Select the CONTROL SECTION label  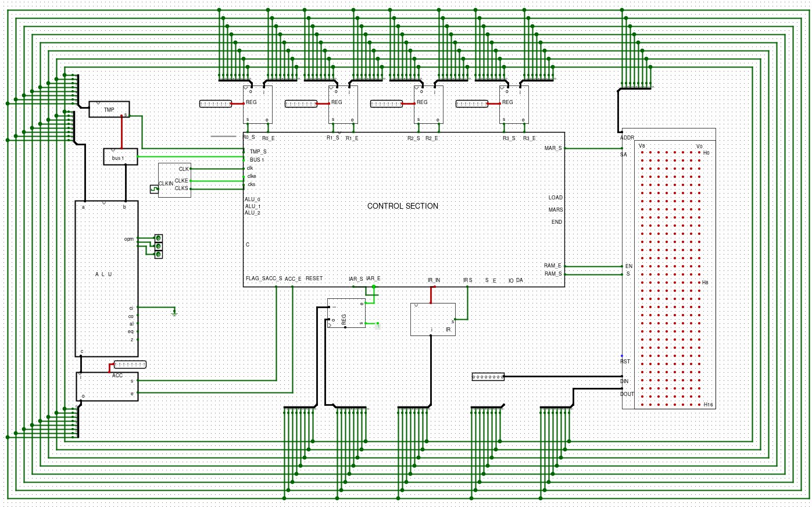[403, 206]
